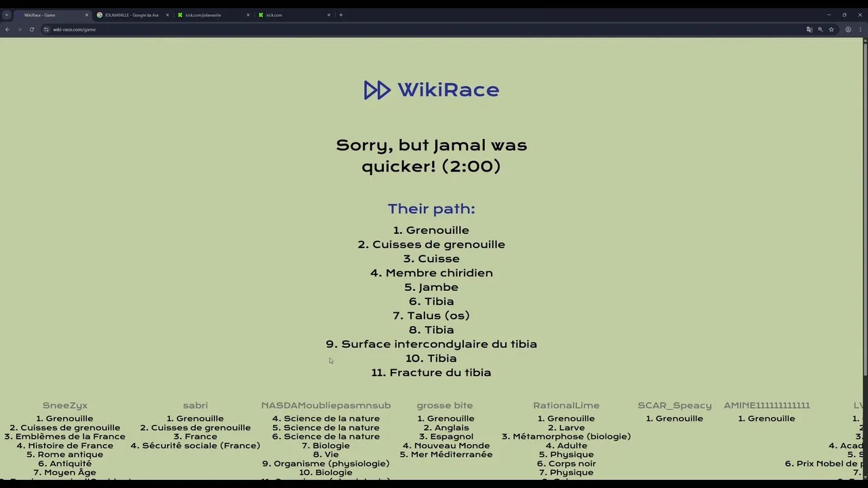868x488 pixels.
Task: Click the WikiRace title text
Action: click(x=448, y=89)
